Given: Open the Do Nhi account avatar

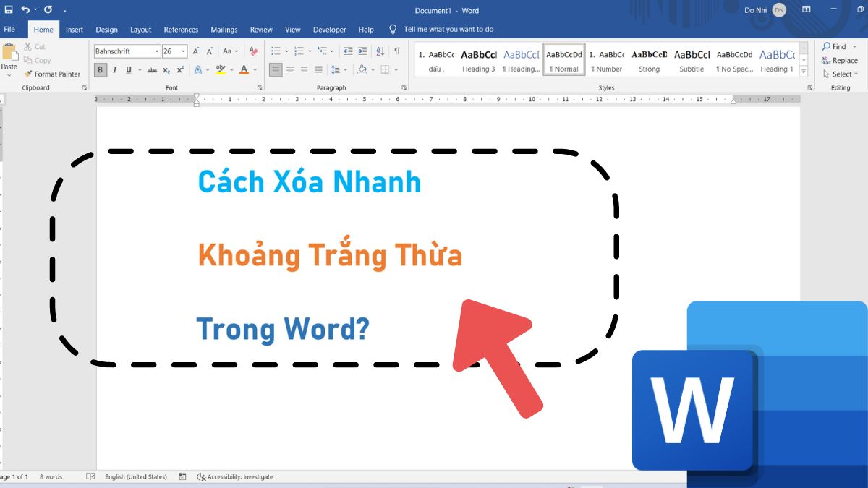Looking at the screenshot, I should pyautogui.click(x=779, y=10).
